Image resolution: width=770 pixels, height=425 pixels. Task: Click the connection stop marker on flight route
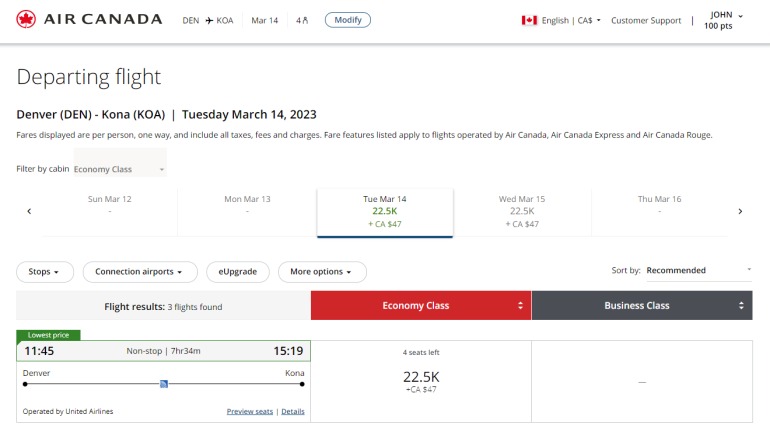pos(164,383)
